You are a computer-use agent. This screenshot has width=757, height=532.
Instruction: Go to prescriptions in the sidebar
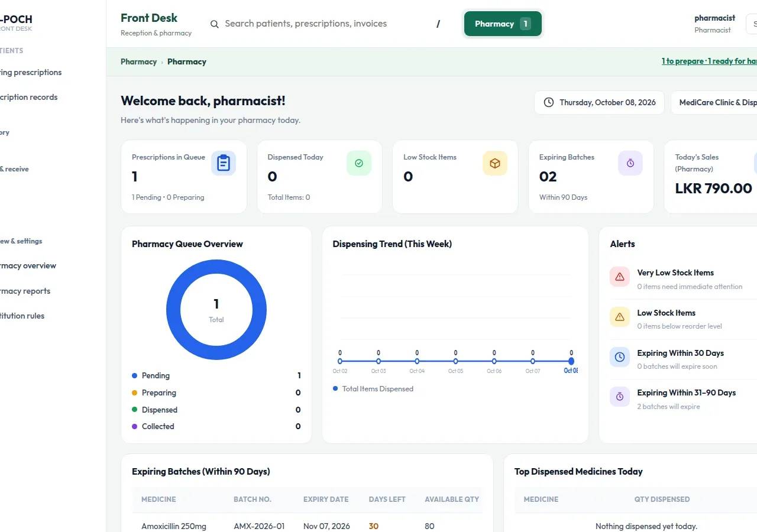[31, 72]
